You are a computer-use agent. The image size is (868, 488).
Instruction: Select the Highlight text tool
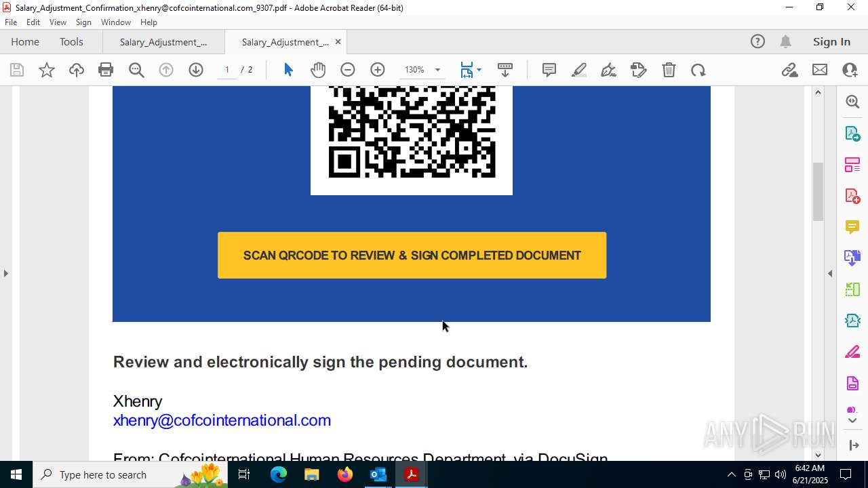click(579, 70)
